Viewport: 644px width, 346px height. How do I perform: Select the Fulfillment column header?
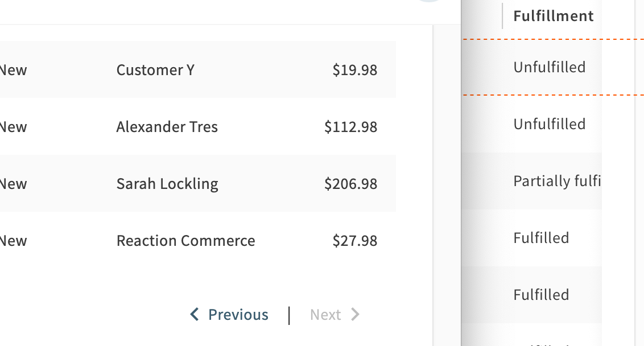[x=553, y=15]
